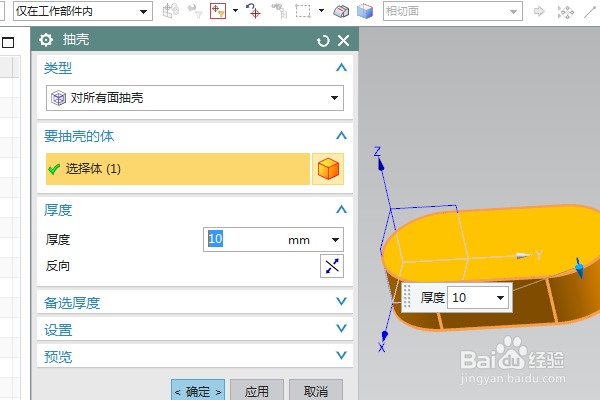Viewport: 600px width, 400px height.
Task: Click the Y axis arrow in viewport
Action: coord(523,255)
